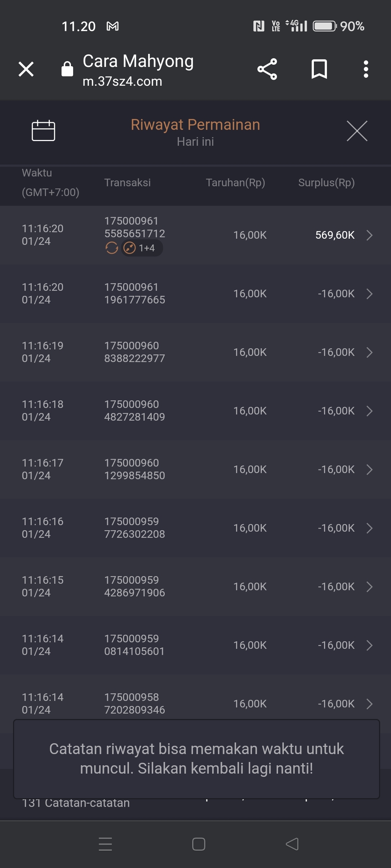
Task: Select the transaction row at 11:16:17
Action: [x=195, y=469]
